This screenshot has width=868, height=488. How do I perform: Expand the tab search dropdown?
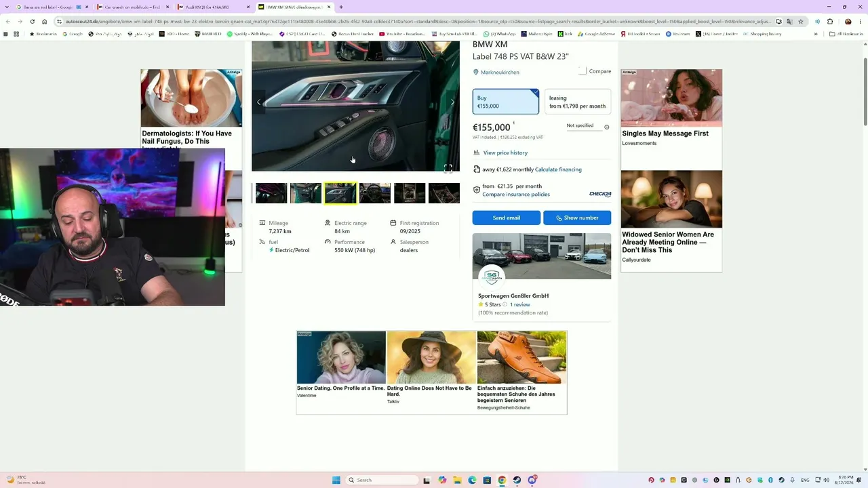click(x=6, y=7)
